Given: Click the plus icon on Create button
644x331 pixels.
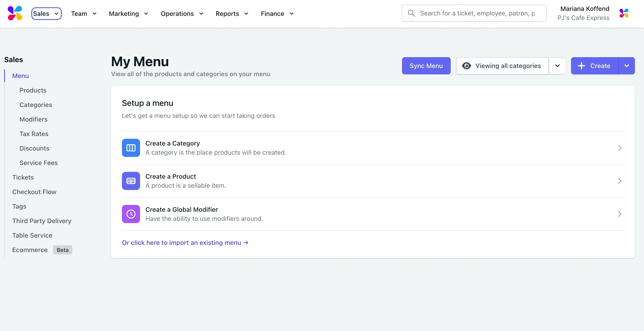Looking at the screenshot, I should coord(581,66).
